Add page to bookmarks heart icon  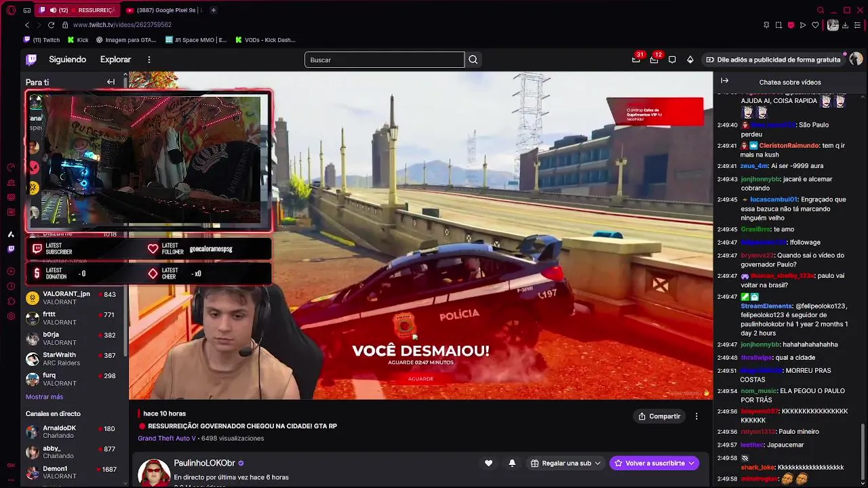815,25
